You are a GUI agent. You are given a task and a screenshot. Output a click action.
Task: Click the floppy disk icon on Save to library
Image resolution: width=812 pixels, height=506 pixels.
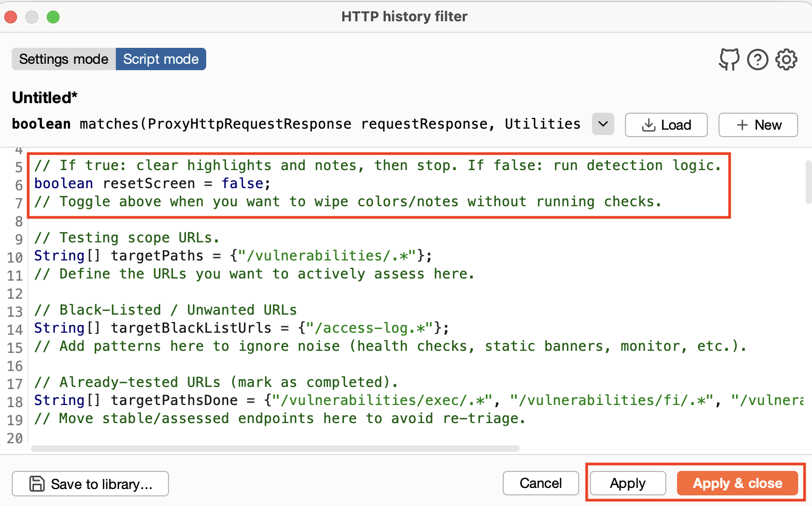pyautogui.click(x=37, y=484)
